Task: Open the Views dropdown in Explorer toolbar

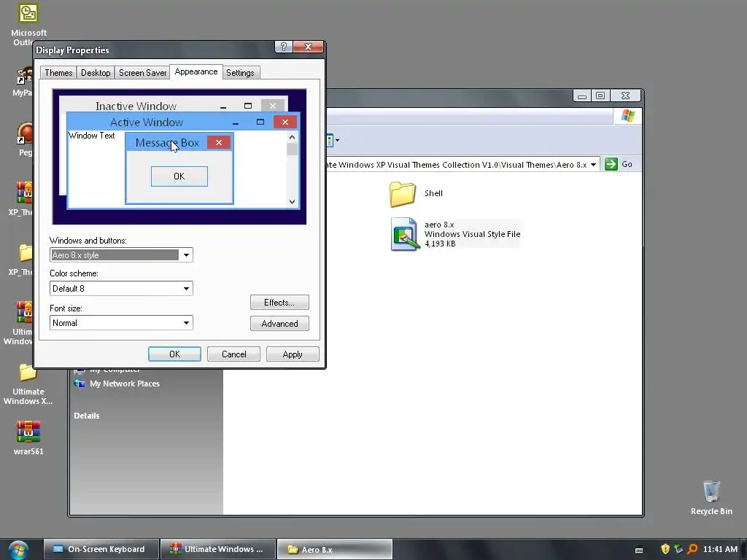Action: coord(337,141)
